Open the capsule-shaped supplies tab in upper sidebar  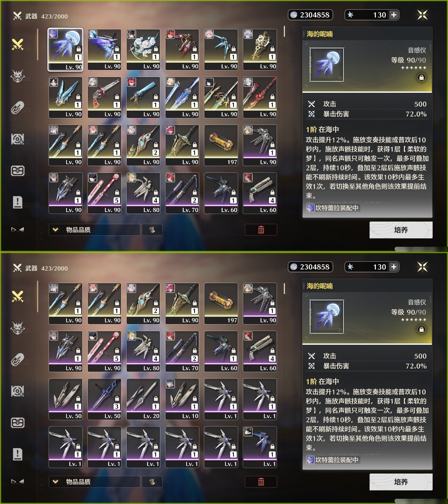click(17, 108)
